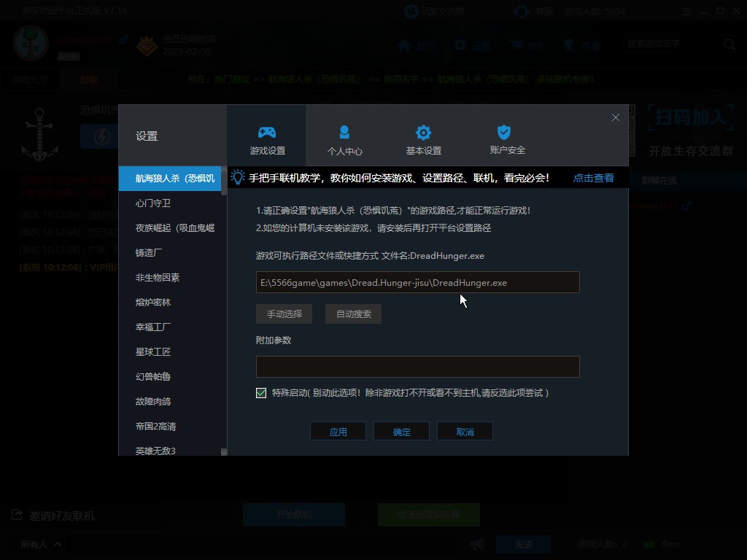Select 幸福工厂 in the game list

tap(170, 327)
